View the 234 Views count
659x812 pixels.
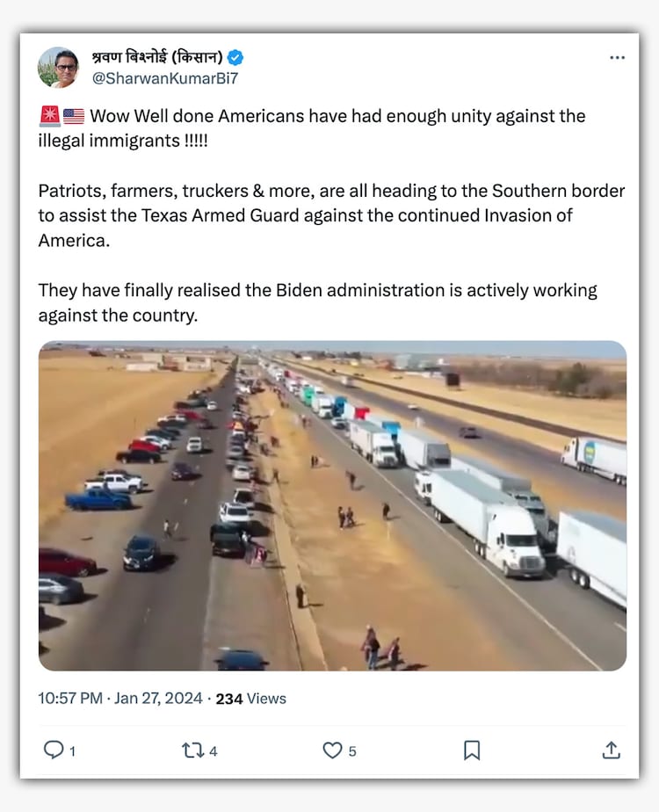[250, 699]
